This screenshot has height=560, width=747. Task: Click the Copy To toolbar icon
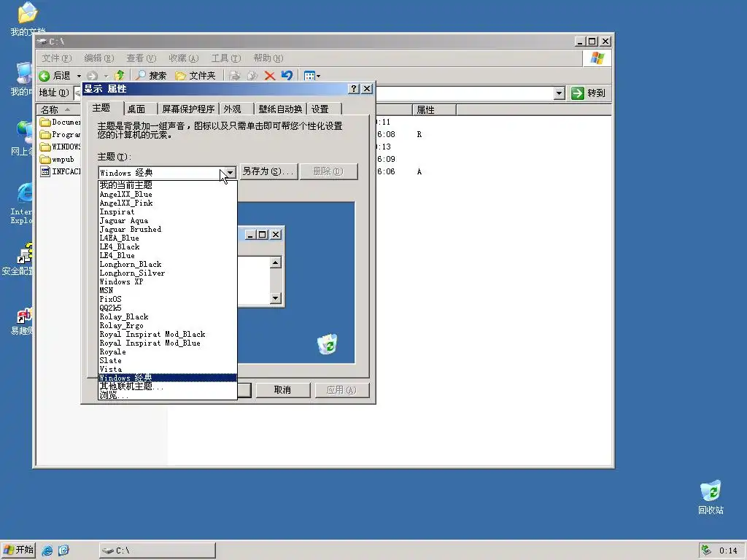click(x=252, y=75)
